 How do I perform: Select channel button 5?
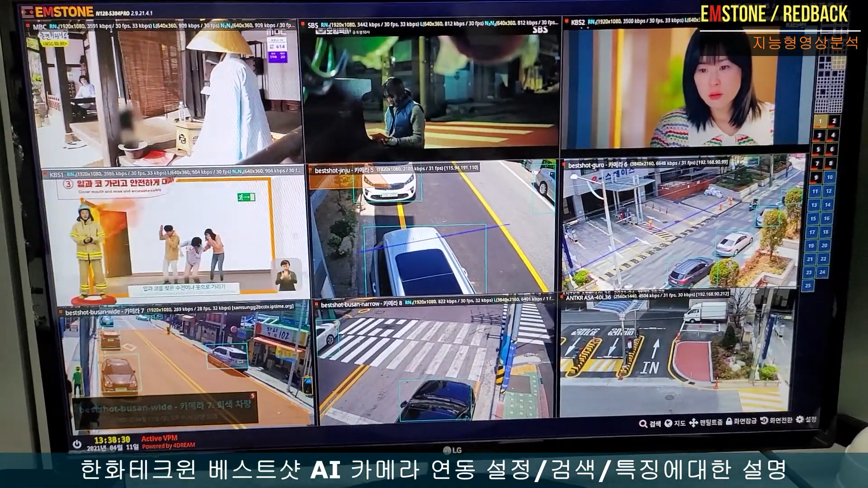(818, 149)
